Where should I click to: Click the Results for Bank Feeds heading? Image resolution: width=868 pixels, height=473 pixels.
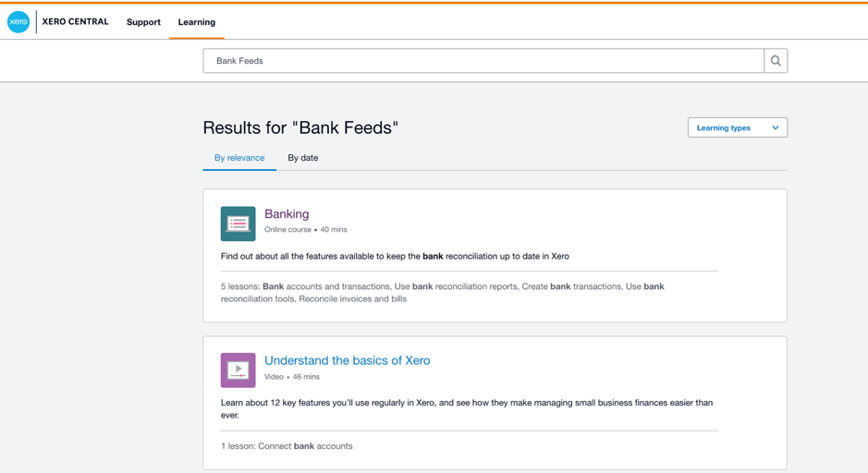click(300, 127)
